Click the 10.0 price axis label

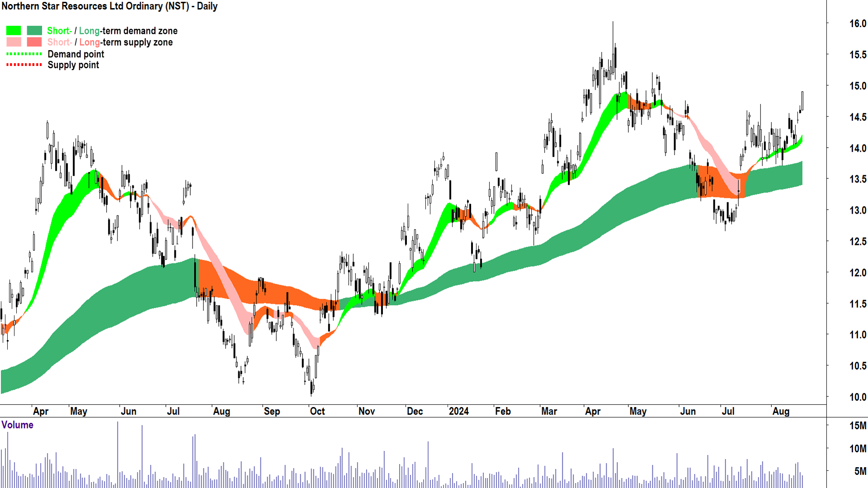pyautogui.click(x=858, y=397)
